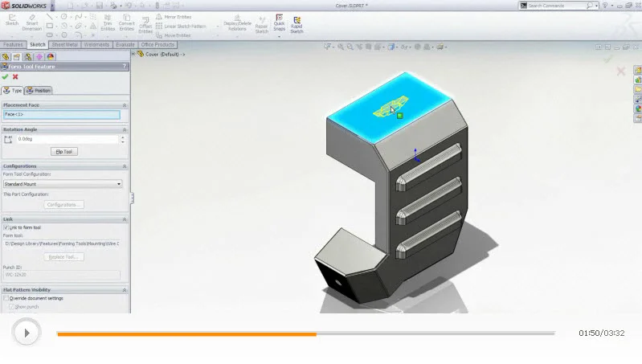The width and height of the screenshot is (642, 364).
Task: Enable Override document settings checkbox
Action: click(x=6, y=298)
